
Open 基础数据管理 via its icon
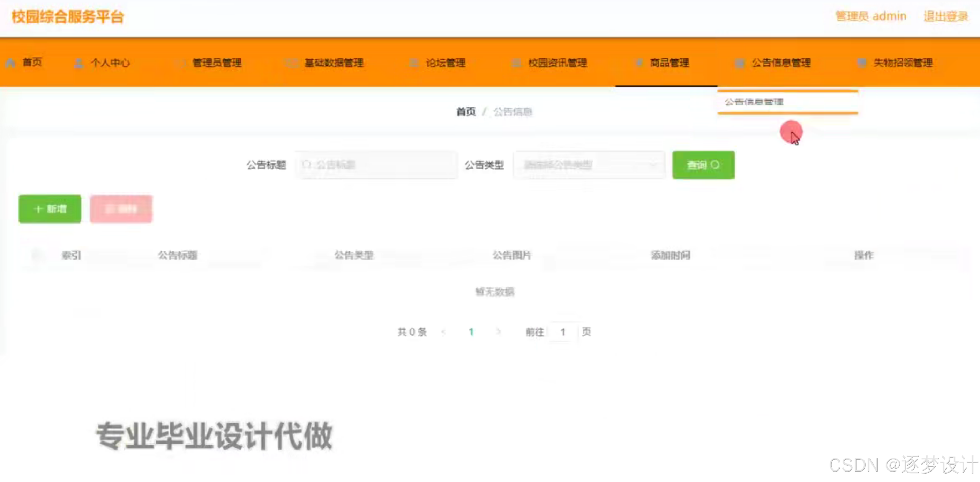291,63
